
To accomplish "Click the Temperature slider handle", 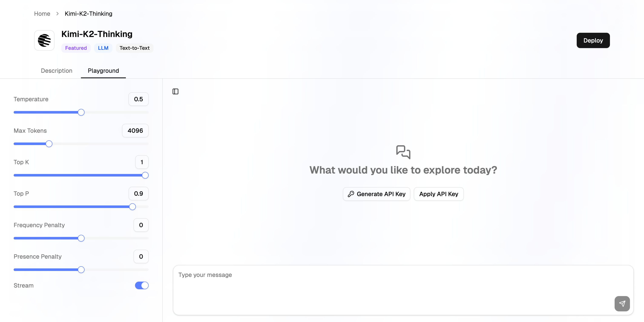I will tap(81, 112).
